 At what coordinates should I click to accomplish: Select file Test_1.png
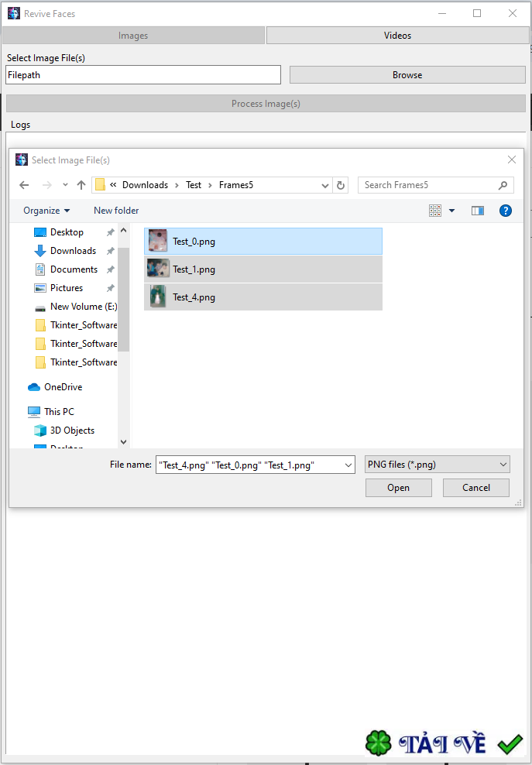[x=263, y=269]
